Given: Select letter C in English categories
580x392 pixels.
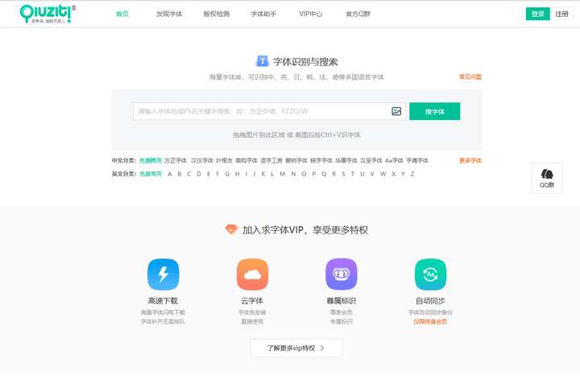Looking at the screenshot, I should [x=189, y=174].
